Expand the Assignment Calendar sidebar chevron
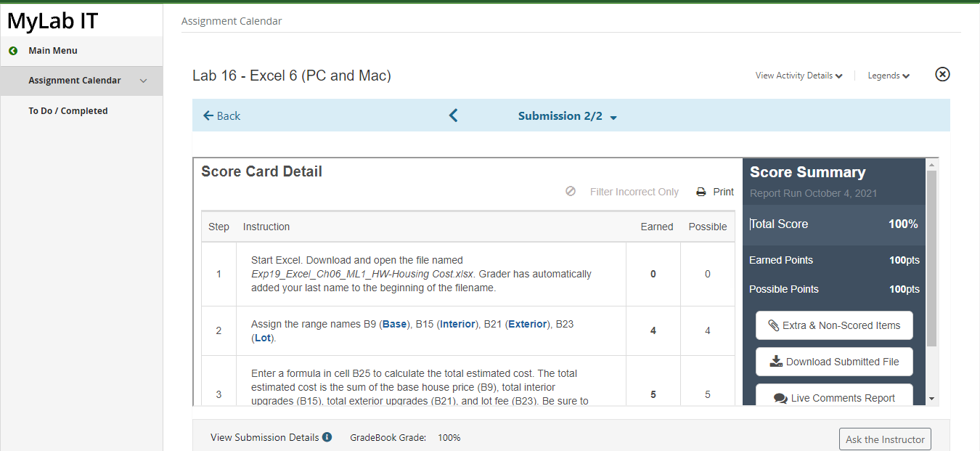Image resolution: width=980 pixels, height=451 pixels. [x=143, y=81]
